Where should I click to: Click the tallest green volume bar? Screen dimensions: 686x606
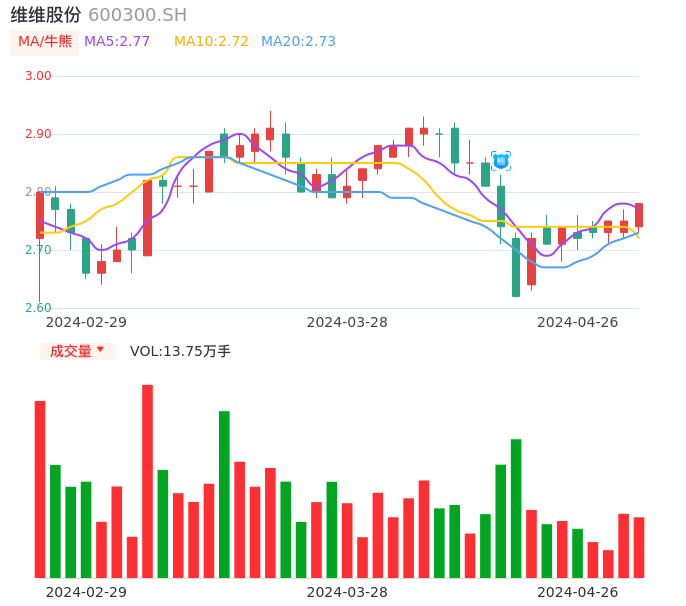click(x=224, y=494)
